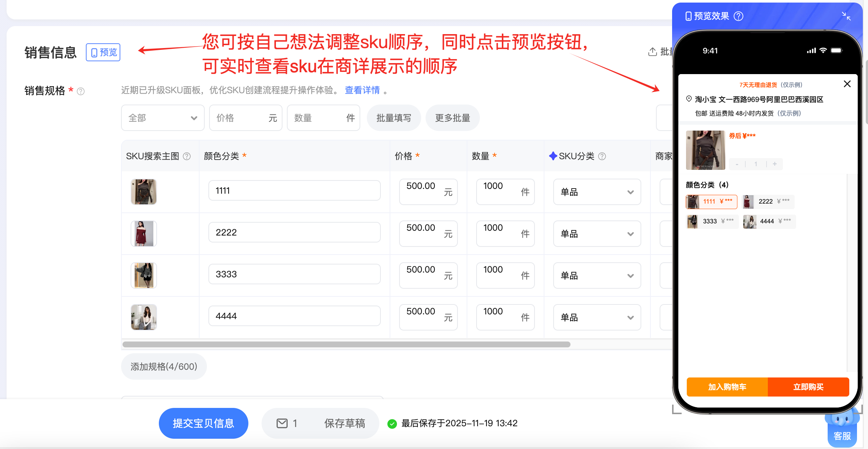Open the 客服 customer service assistant
The image size is (868, 449).
pos(842,428)
